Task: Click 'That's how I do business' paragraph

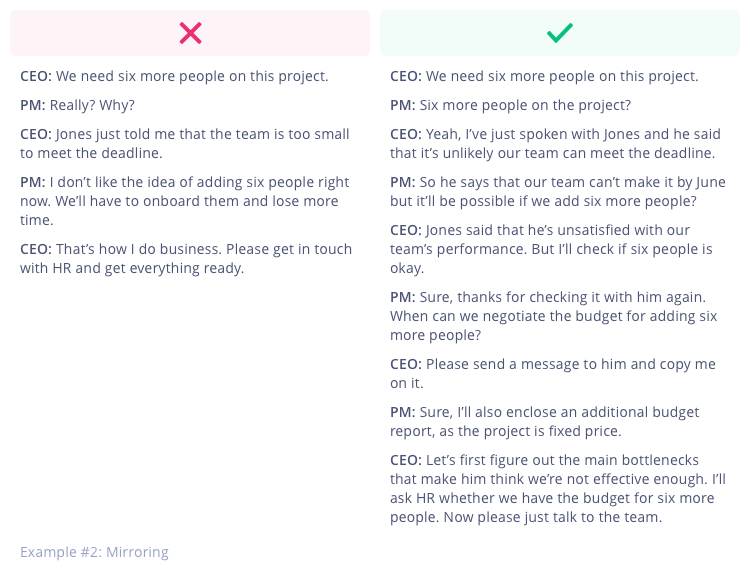Action: tap(186, 258)
